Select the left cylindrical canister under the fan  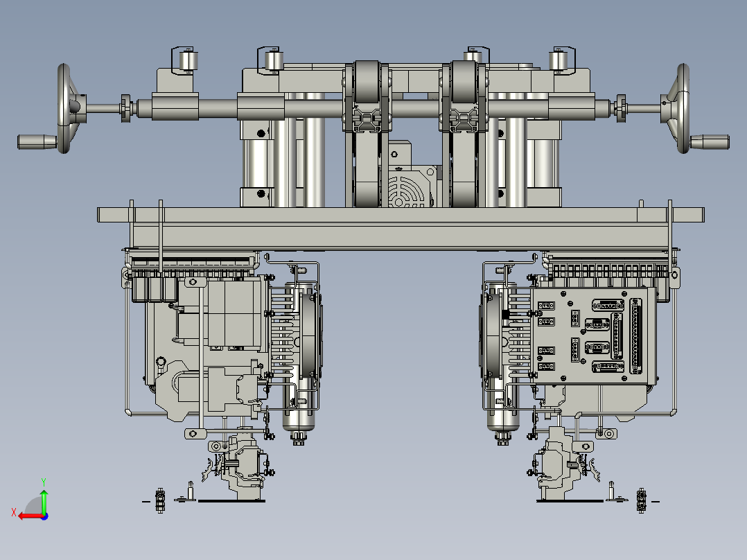(x=299, y=415)
